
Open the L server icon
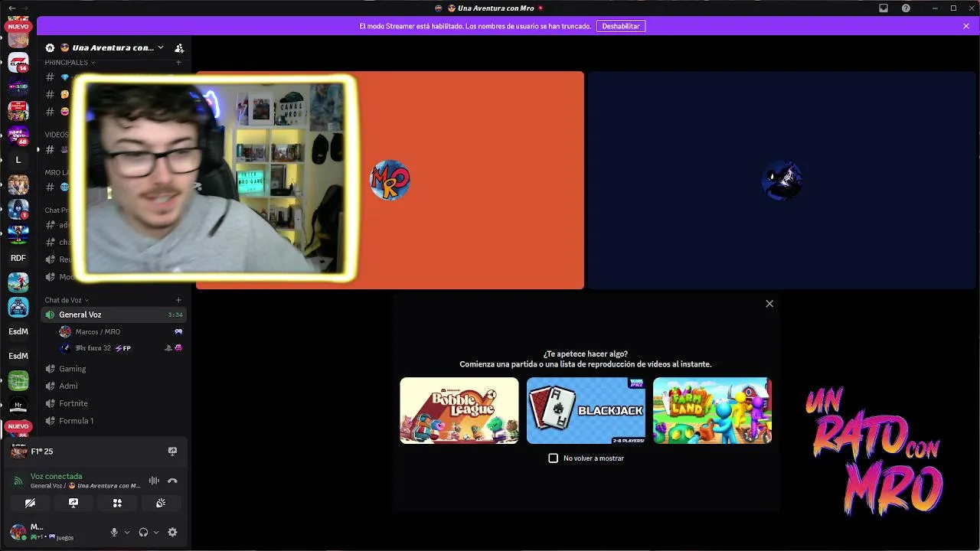(18, 160)
